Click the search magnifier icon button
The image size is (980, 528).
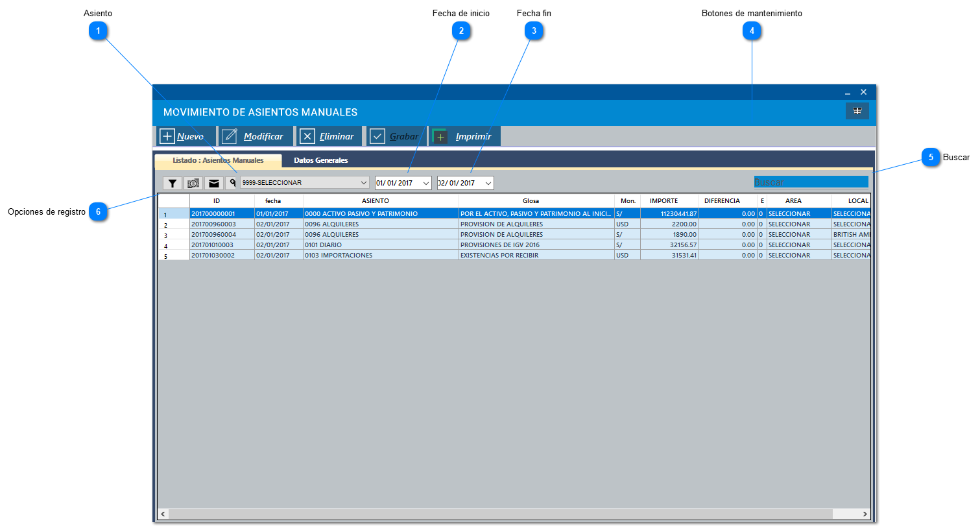(x=232, y=184)
